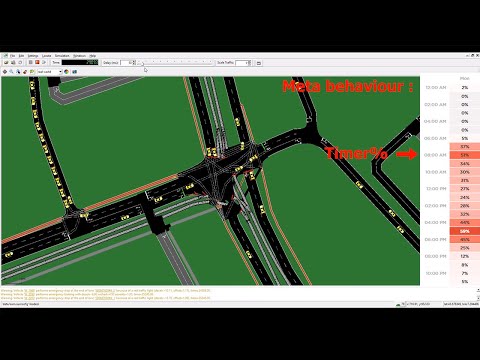Click the Delay (ms) input field
The width and height of the screenshot is (480, 360).
coord(126,63)
